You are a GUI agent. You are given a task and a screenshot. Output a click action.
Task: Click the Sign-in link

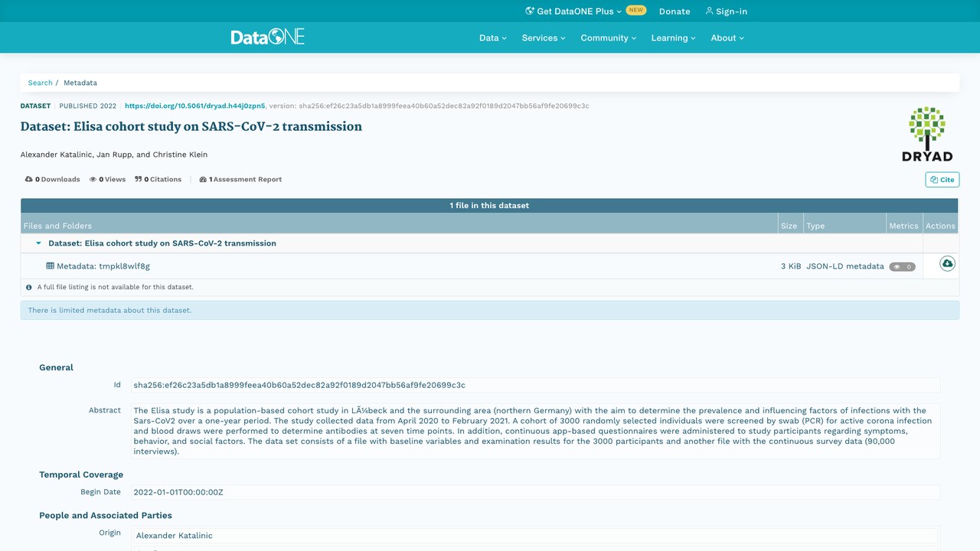tap(726, 11)
